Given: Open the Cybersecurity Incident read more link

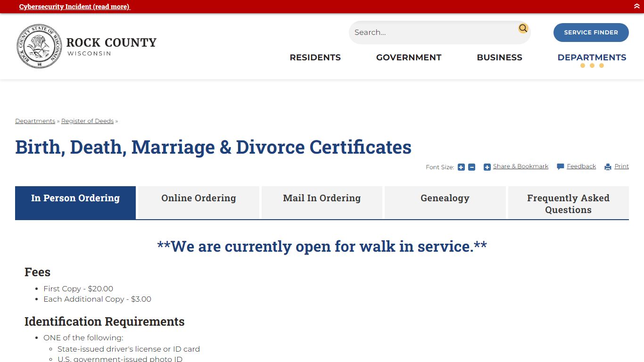Looking at the screenshot, I should (x=74, y=7).
